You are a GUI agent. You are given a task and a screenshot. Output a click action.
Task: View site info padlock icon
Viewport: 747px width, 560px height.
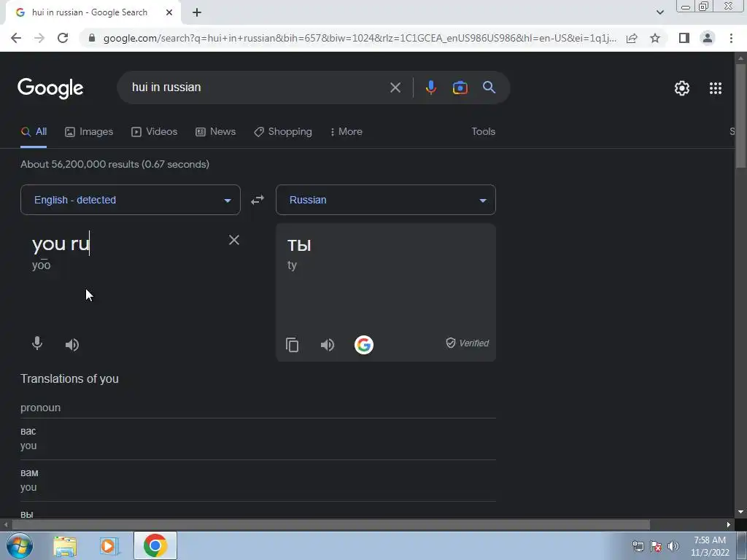coord(91,38)
